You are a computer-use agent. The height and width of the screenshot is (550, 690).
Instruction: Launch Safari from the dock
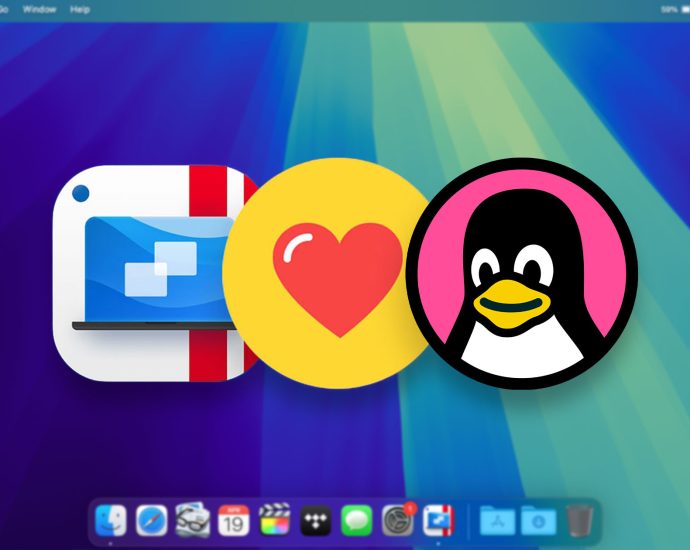tap(151, 520)
